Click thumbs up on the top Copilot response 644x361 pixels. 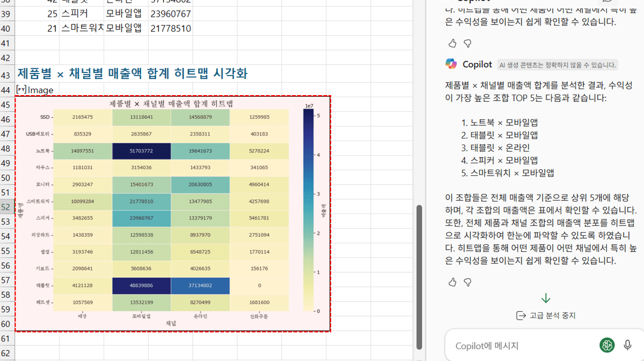click(x=453, y=43)
